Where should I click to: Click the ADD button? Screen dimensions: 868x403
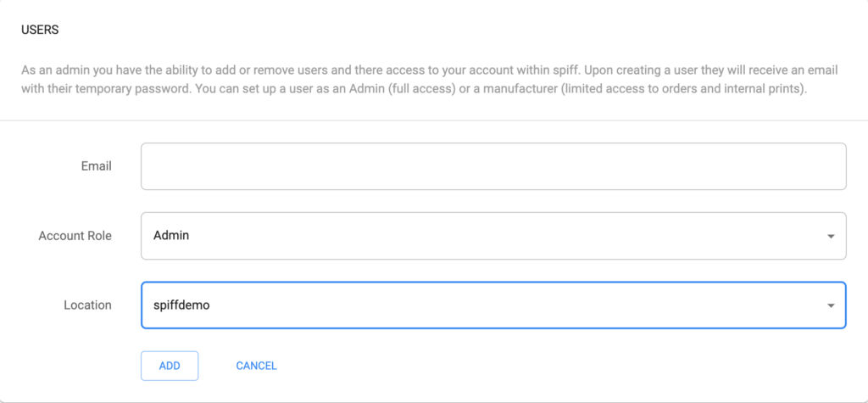(x=170, y=366)
